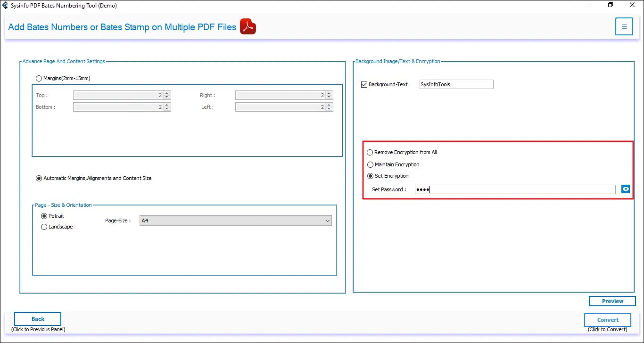The width and height of the screenshot is (644, 343).
Task: Click the Sysinfo app icon in title bar
Action: 5,6
